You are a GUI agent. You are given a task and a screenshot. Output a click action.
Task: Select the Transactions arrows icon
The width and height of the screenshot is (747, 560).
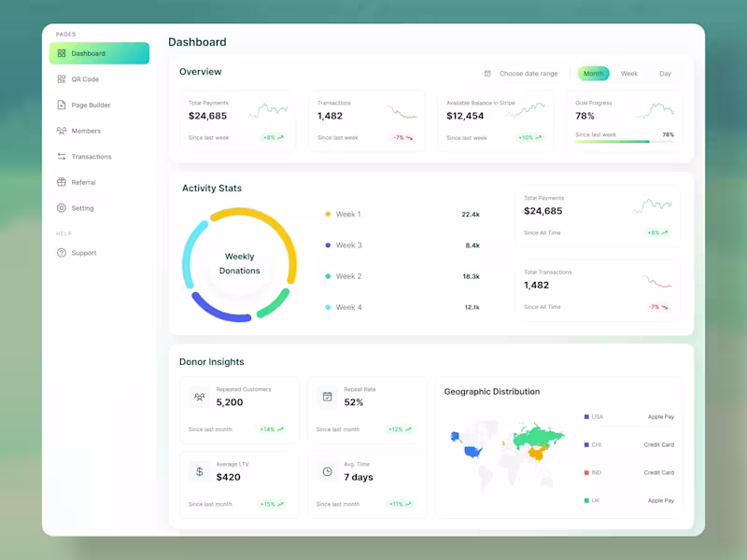[x=60, y=156]
